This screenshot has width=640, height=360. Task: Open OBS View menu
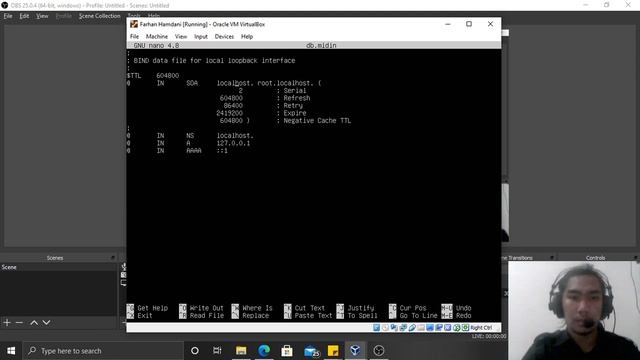point(42,16)
